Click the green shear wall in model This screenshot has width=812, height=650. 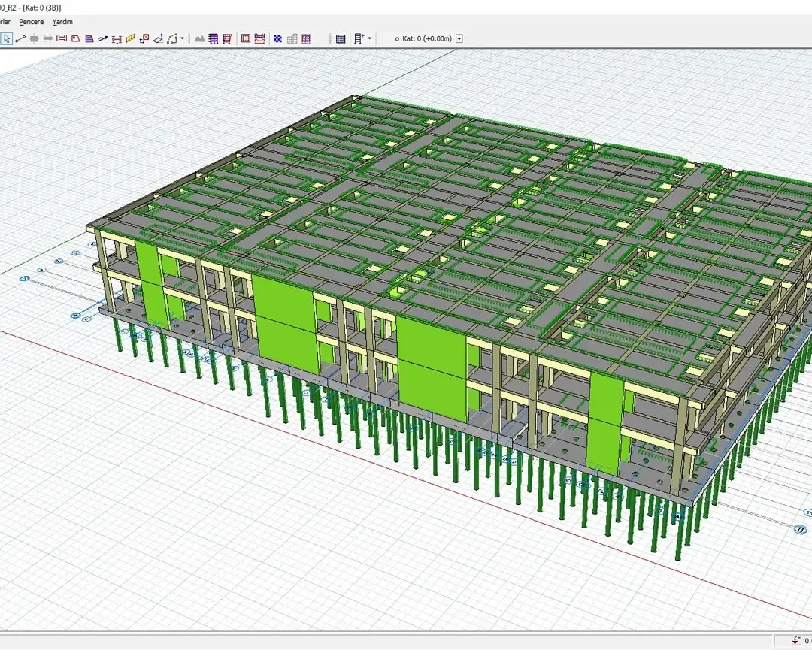pyautogui.click(x=283, y=322)
